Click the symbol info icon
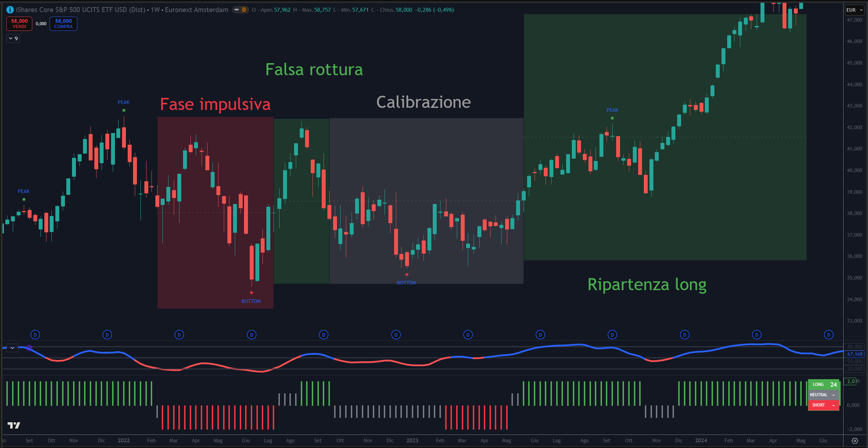The height and width of the screenshot is (448, 868). pyautogui.click(x=10, y=10)
